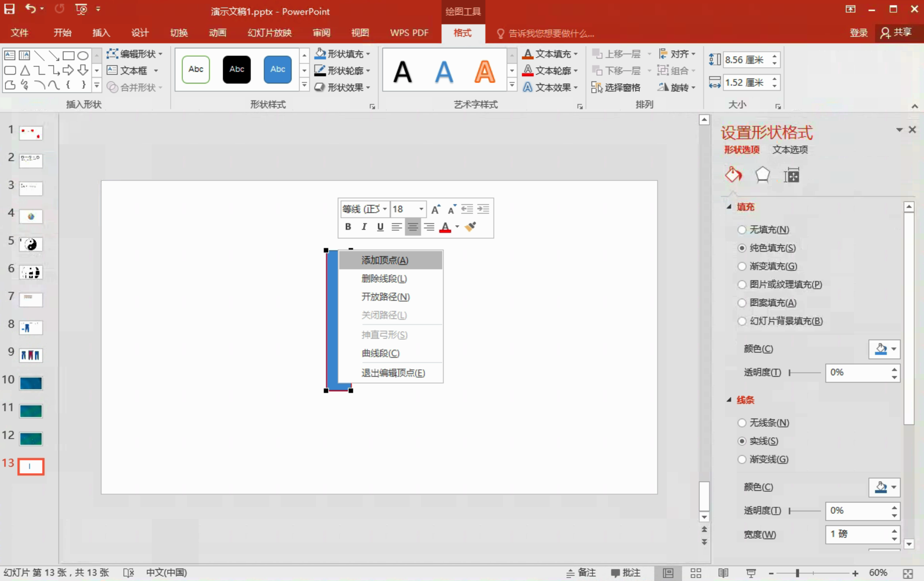Select 无线条 (No line) option
The height and width of the screenshot is (581, 924).
coord(764,423)
